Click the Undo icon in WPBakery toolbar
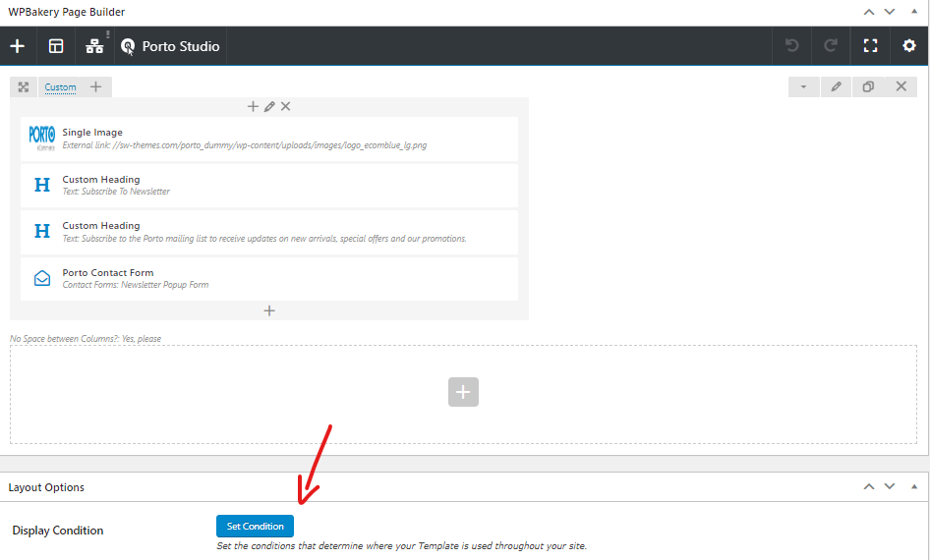 click(791, 45)
